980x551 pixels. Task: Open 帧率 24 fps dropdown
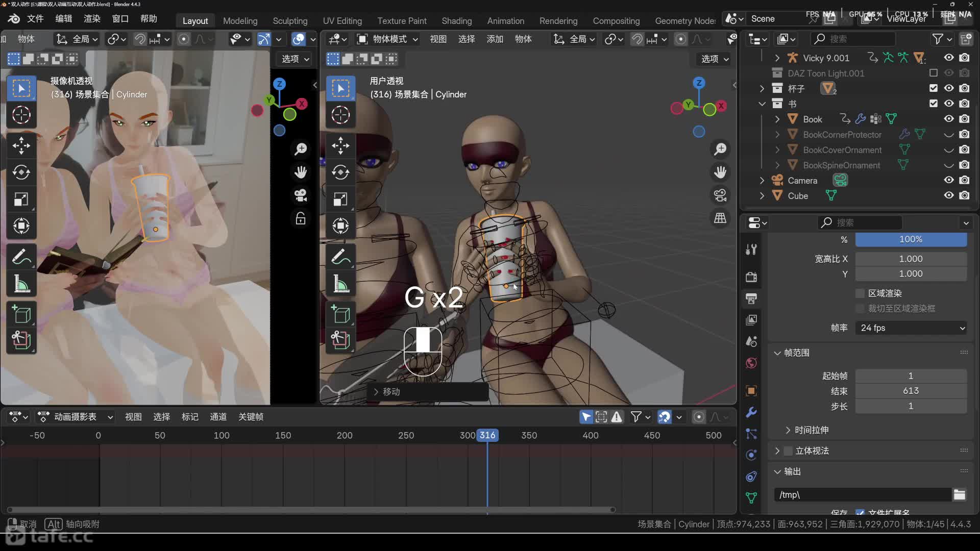(911, 328)
